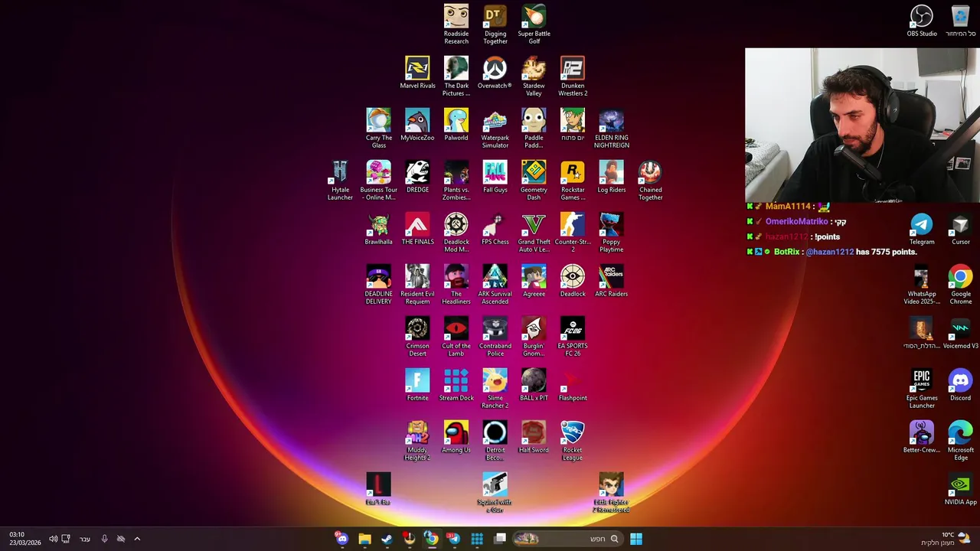Open Stardew Valley icon
The image size is (980, 551).
point(534,77)
